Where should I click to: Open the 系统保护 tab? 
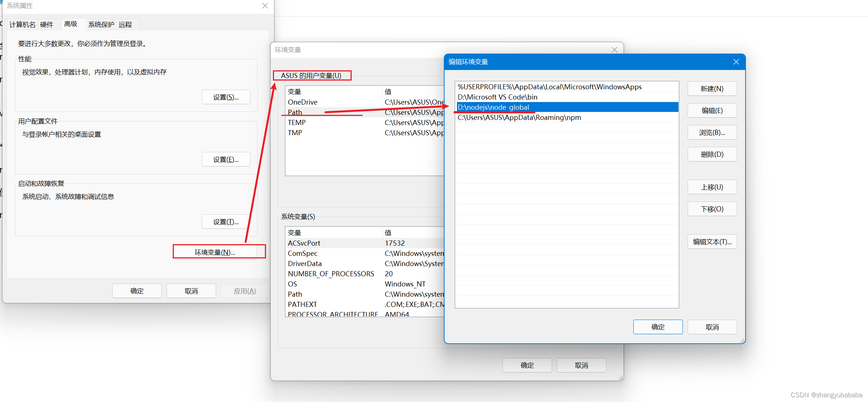(x=101, y=25)
